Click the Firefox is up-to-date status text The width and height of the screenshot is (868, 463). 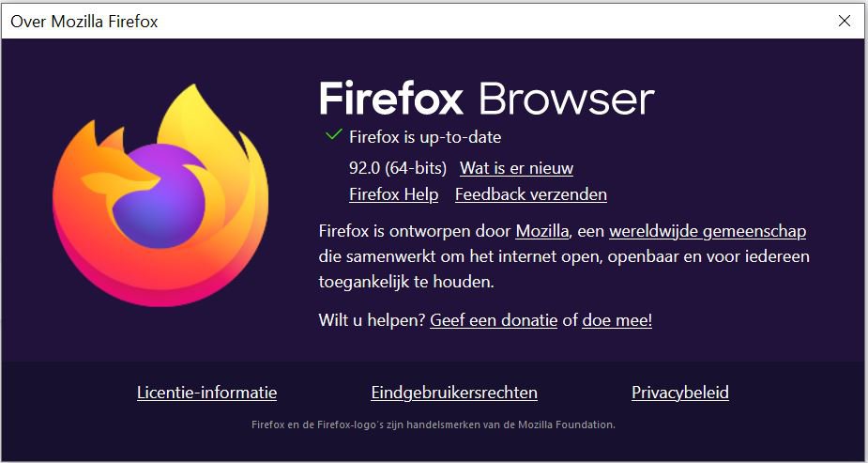(425, 137)
